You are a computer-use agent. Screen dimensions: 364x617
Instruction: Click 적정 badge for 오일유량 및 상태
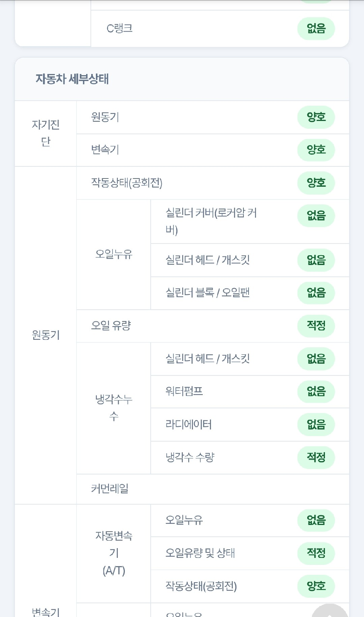point(316,553)
